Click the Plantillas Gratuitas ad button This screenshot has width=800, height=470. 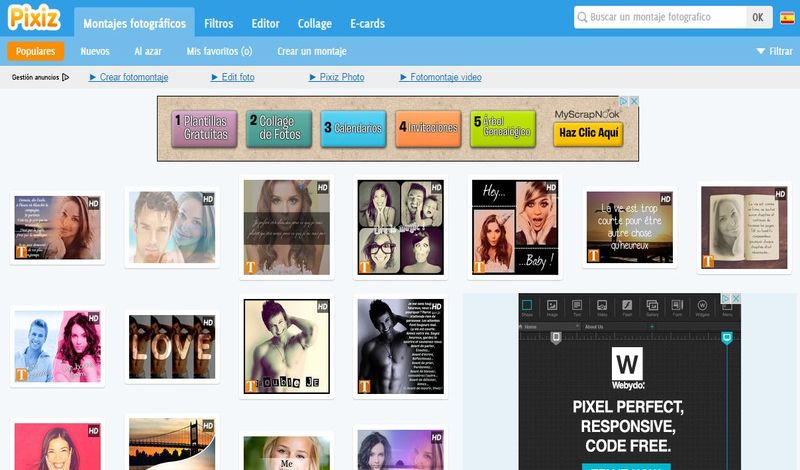(205, 129)
